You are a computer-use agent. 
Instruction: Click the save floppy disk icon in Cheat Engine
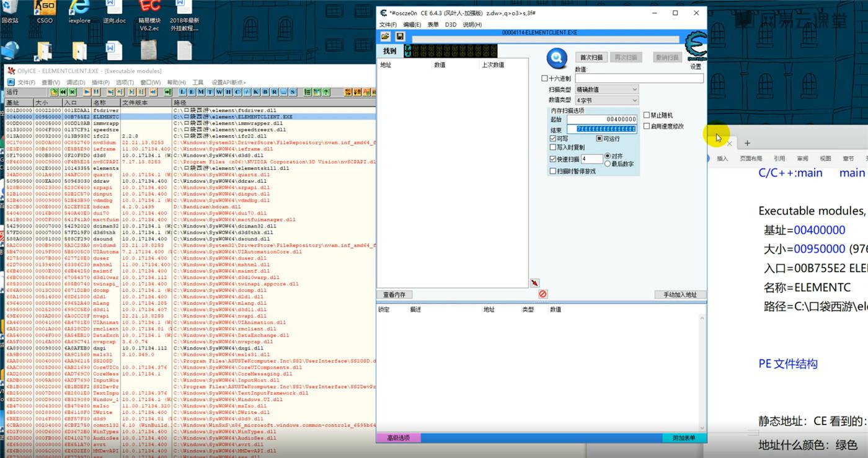coord(400,37)
